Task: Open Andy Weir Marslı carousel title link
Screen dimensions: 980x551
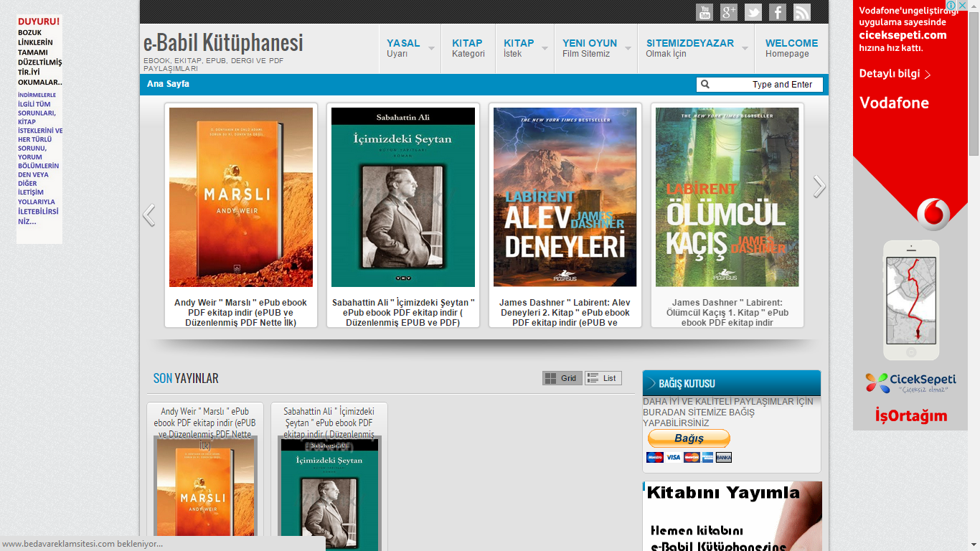Action: pyautogui.click(x=240, y=313)
